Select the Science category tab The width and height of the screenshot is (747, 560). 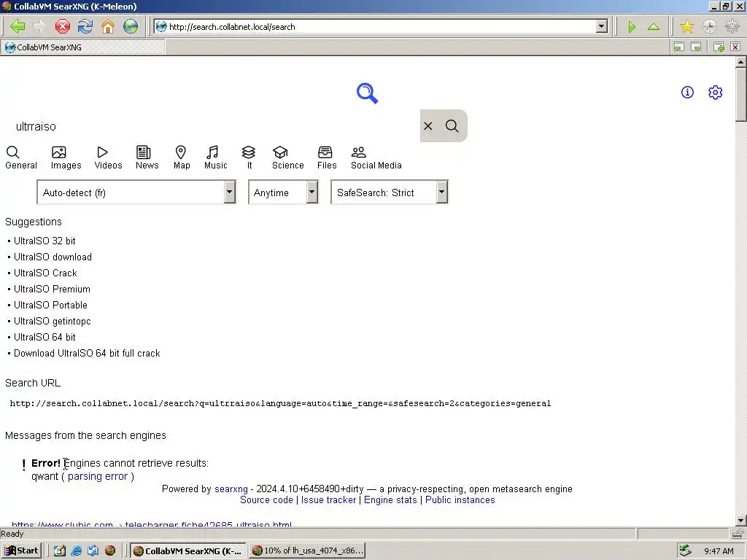tap(287, 157)
